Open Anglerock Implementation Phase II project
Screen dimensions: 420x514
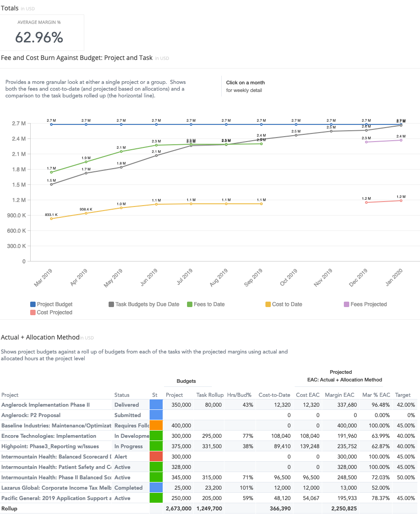point(46,405)
